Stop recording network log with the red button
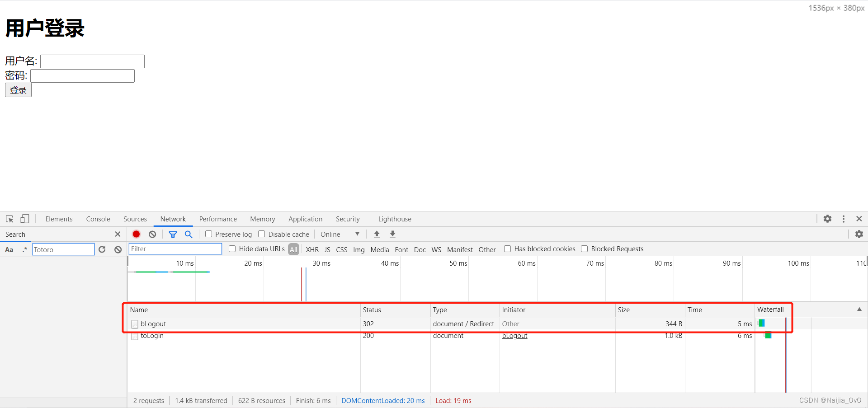 coord(136,234)
